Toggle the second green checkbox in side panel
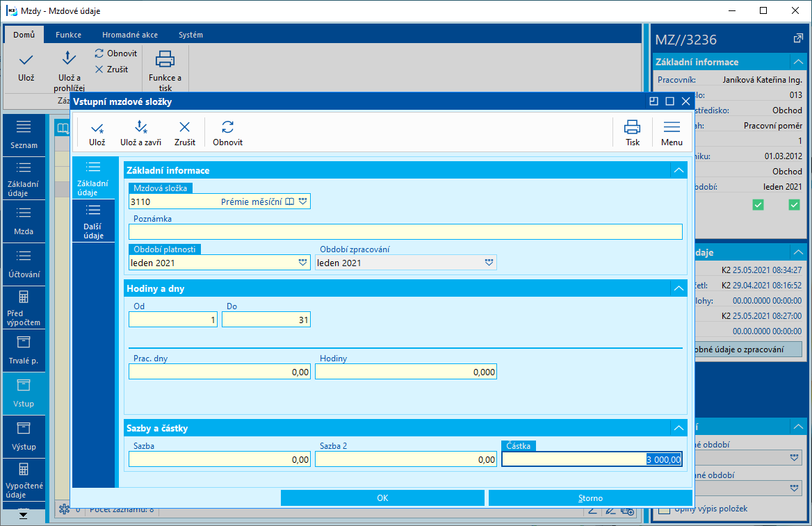Viewport: 812px width, 526px height. tap(794, 204)
